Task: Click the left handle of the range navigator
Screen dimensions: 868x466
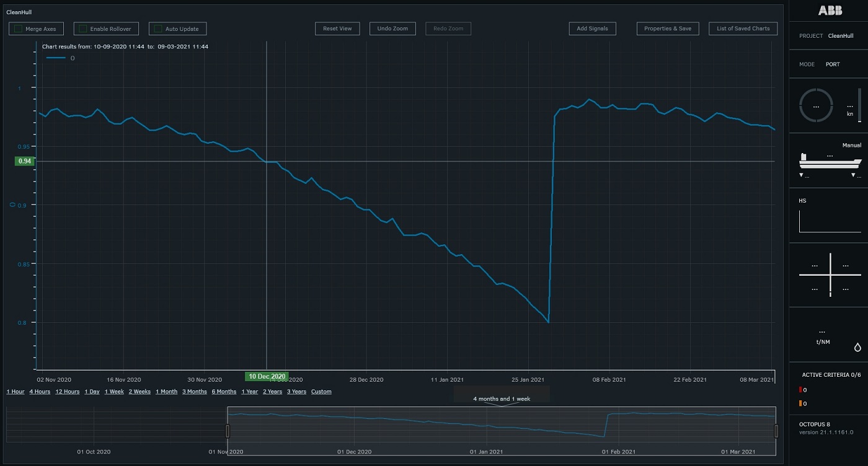Action: click(228, 431)
